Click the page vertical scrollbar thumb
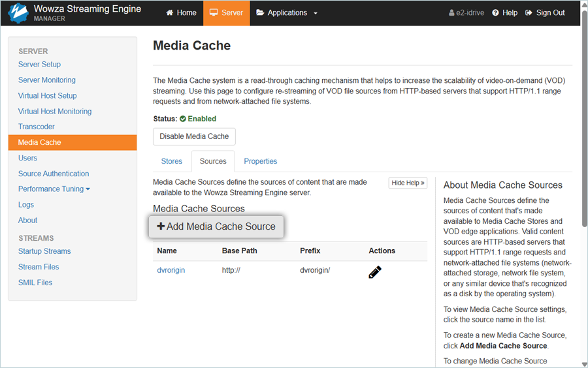This screenshot has height=368, width=588. click(584, 118)
